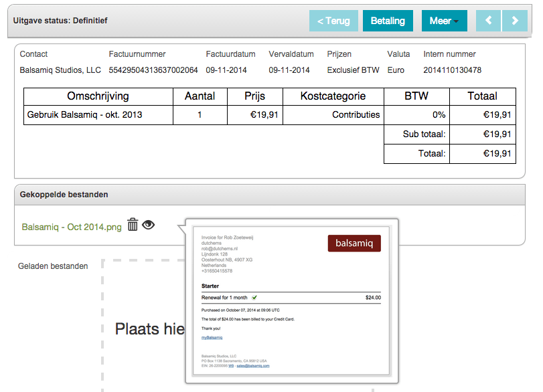The image size is (543, 392).
Task: Go to previous expense with left arrow
Action: pos(488,21)
